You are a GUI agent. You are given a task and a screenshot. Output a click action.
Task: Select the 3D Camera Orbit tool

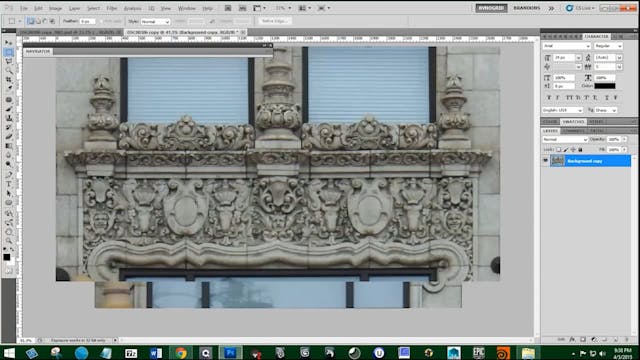point(9,222)
